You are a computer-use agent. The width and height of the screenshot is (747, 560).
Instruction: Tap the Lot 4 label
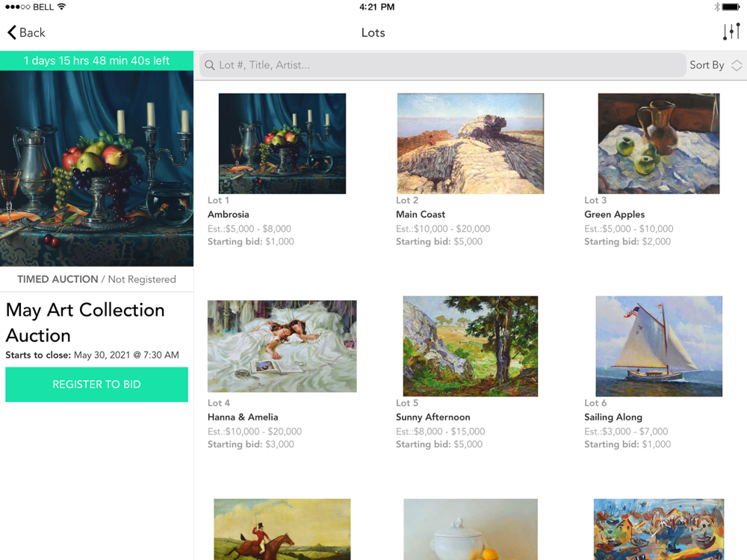219,403
